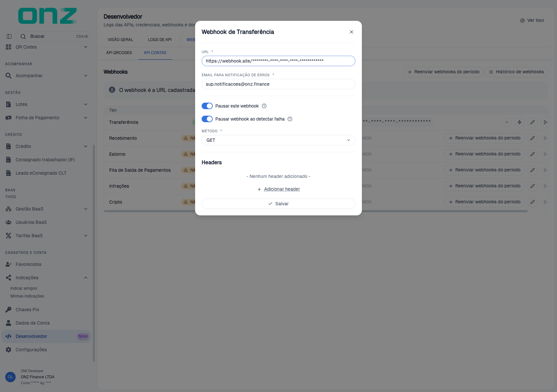Screen dimensions: 557x392
Task: Open help icon for Pausar webhook ao detectar falha
Action: (x=290, y=119)
